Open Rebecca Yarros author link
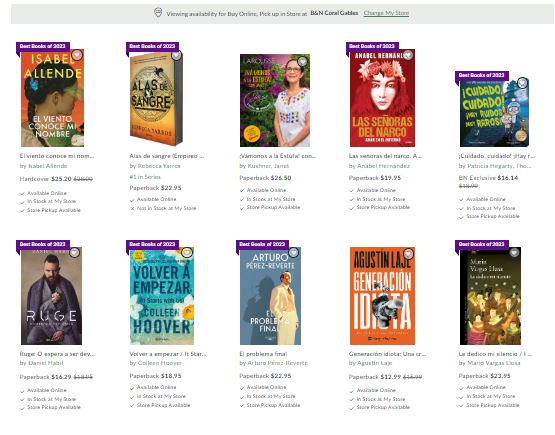The height and width of the screenshot is (435, 555). tap(159, 166)
